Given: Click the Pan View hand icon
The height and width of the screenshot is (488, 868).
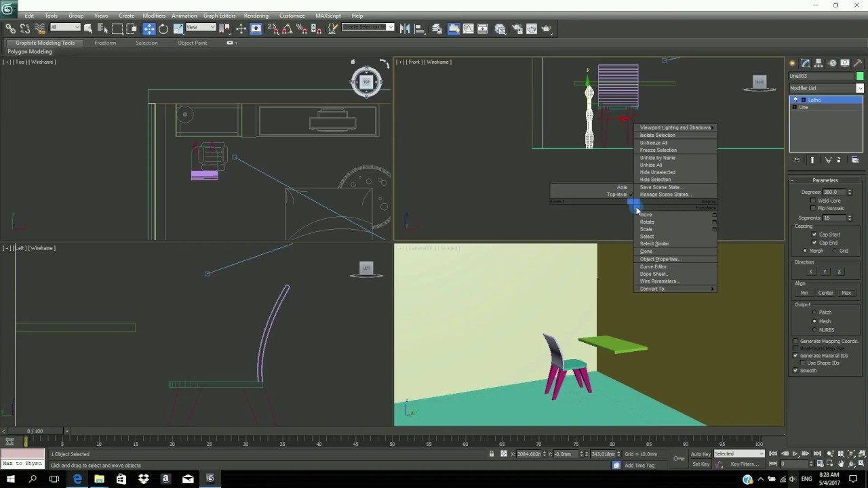Looking at the screenshot, I should [841, 464].
